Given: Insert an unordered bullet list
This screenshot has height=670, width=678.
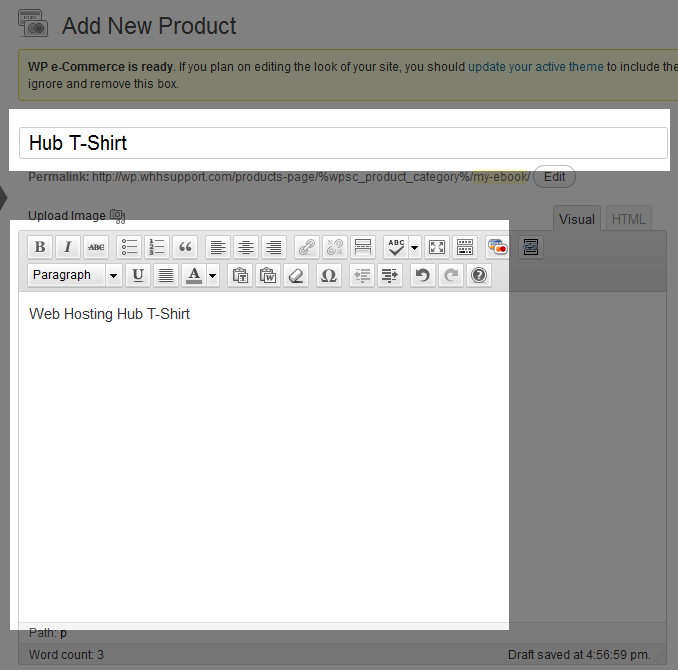Looking at the screenshot, I should [x=130, y=247].
